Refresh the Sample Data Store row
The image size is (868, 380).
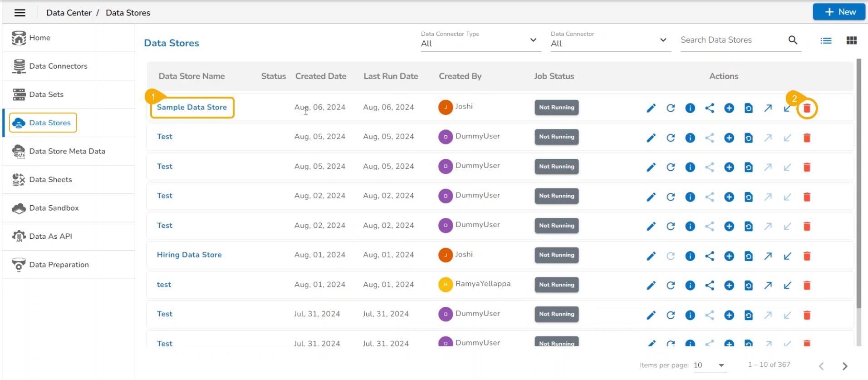point(671,109)
